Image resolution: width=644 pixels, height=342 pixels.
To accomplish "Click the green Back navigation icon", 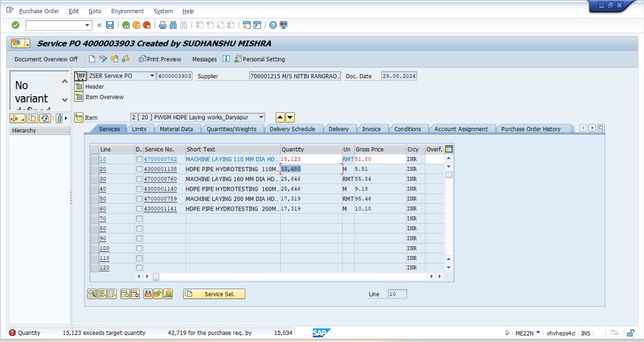I will click(126, 25).
